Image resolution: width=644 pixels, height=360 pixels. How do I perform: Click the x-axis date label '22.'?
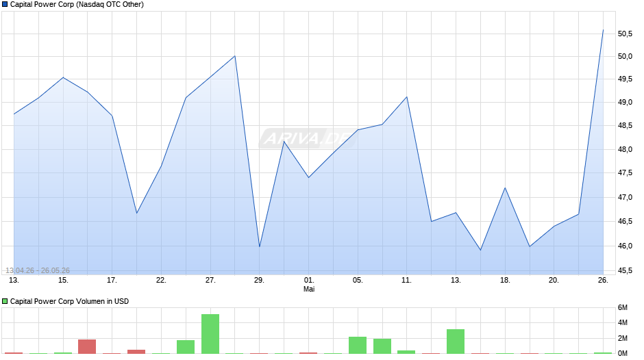[161, 281]
